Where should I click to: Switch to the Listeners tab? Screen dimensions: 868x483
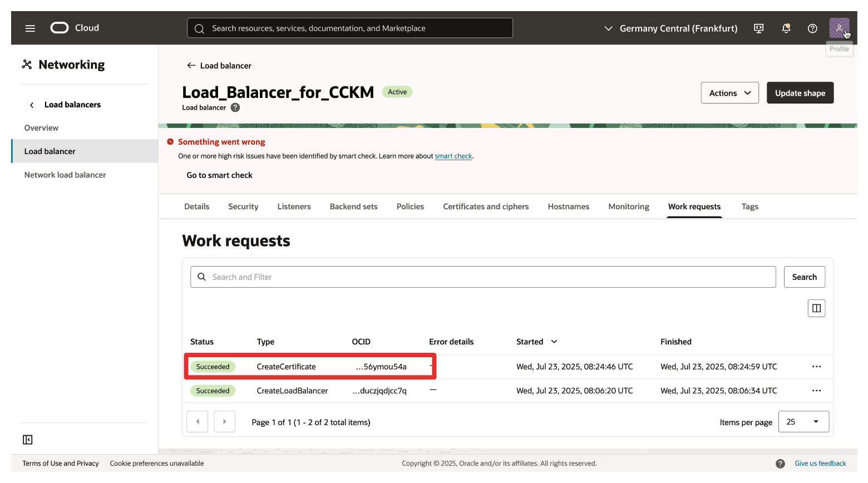tap(294, 206)
